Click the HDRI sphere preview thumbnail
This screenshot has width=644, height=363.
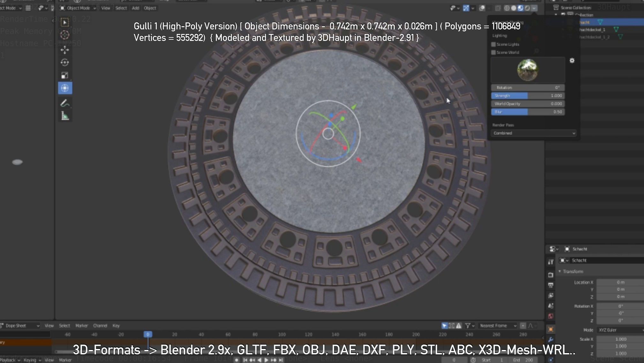(528, 70)
